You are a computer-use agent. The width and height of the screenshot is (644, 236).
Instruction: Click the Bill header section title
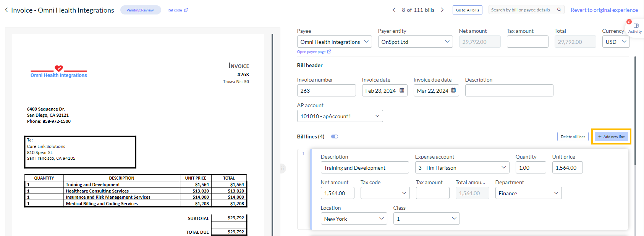310,65
